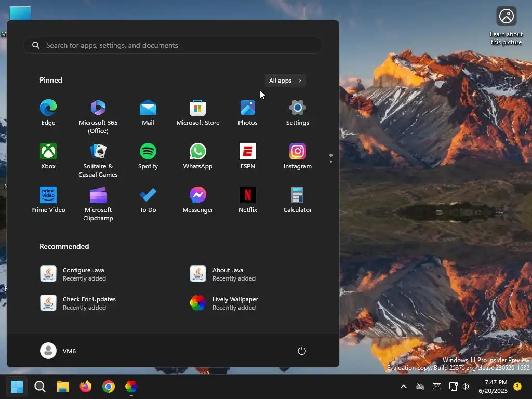The image size is (532, 399).
Task: Launch Microsoft 365 (Office)
Action: pyautogui.click(x=98, y=117)
